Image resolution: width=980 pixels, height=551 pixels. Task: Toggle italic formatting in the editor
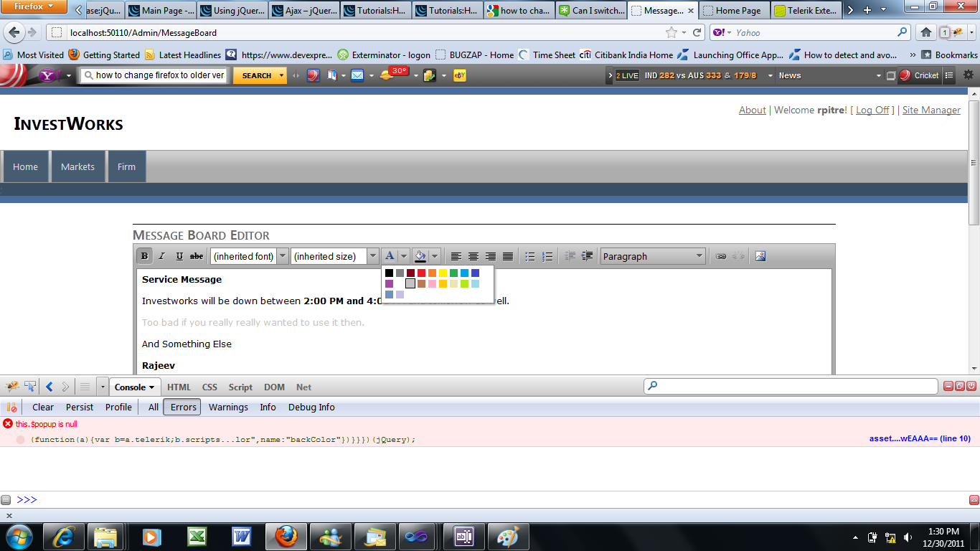pyautogui.click(x=161, y=256)
